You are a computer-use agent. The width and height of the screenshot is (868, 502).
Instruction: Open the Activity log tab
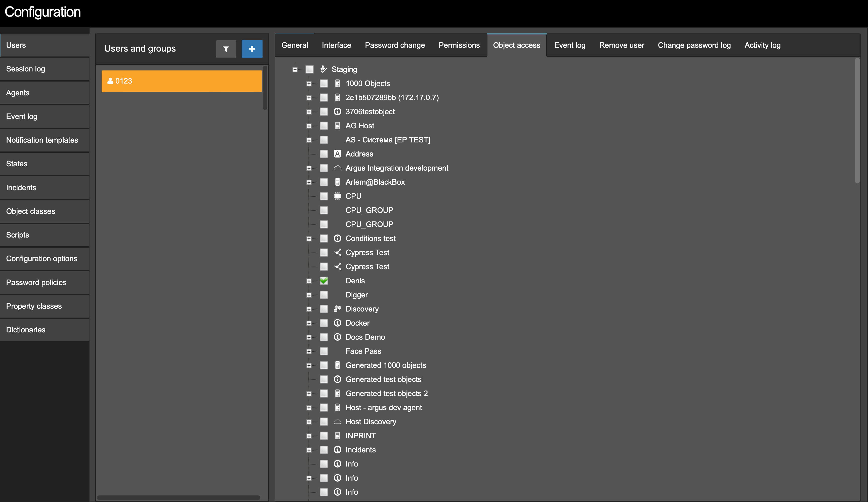tap(762, 45)
